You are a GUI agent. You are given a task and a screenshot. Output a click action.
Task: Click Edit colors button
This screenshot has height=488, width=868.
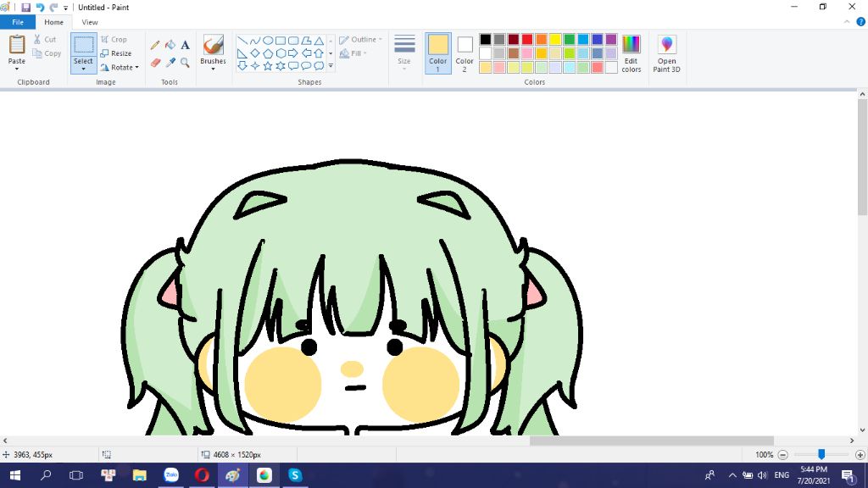(631, 53)
